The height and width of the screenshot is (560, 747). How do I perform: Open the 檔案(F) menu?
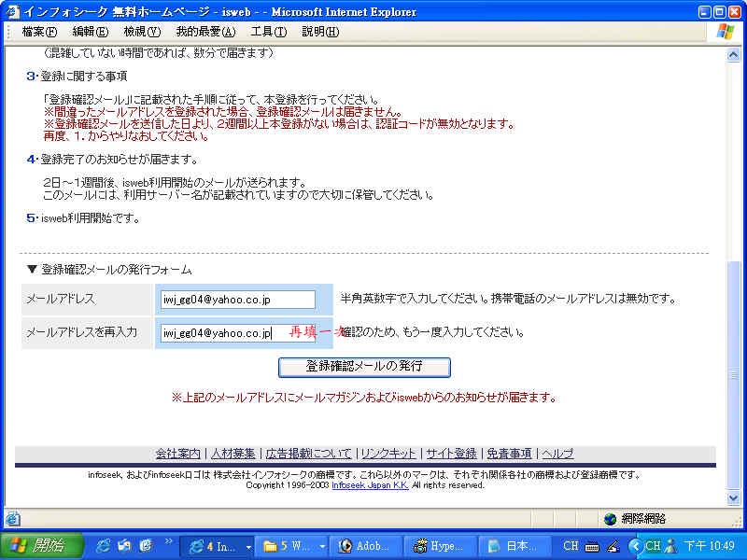point(39,32)
